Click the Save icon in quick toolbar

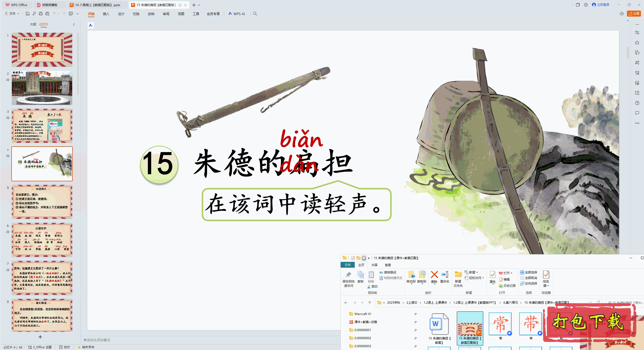tap(28, 14)
